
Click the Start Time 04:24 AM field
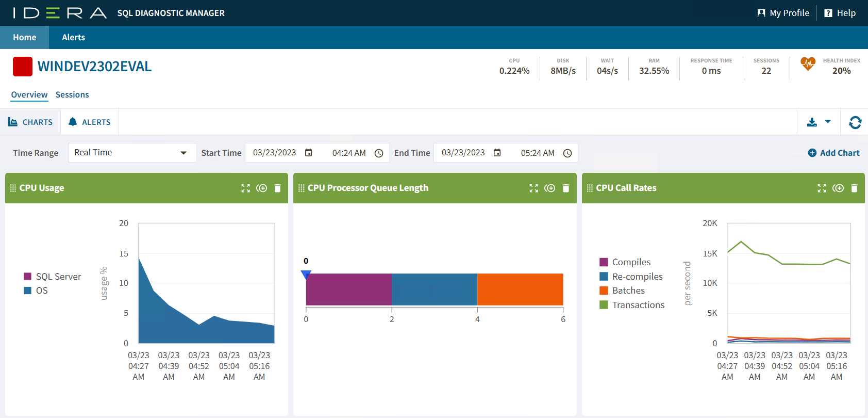coord(349,153)
